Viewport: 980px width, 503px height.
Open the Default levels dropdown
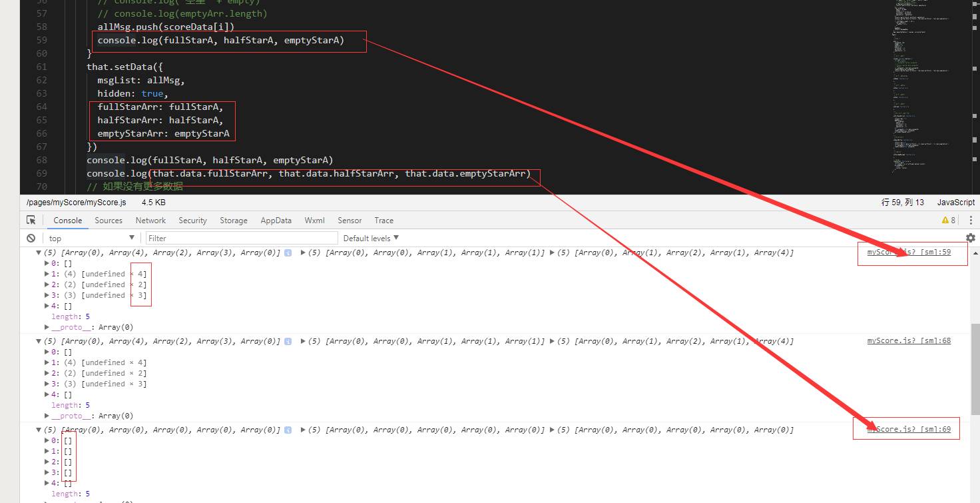pos(371,238)
